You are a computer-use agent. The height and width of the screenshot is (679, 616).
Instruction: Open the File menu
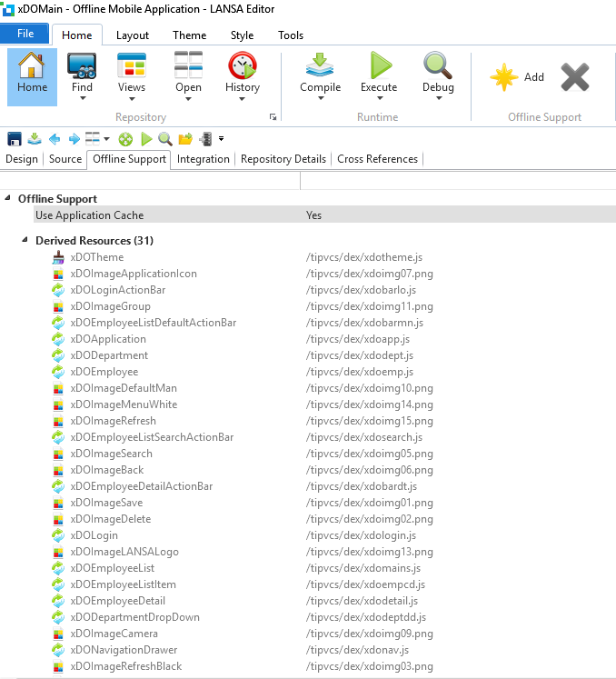tap(25, 34)
